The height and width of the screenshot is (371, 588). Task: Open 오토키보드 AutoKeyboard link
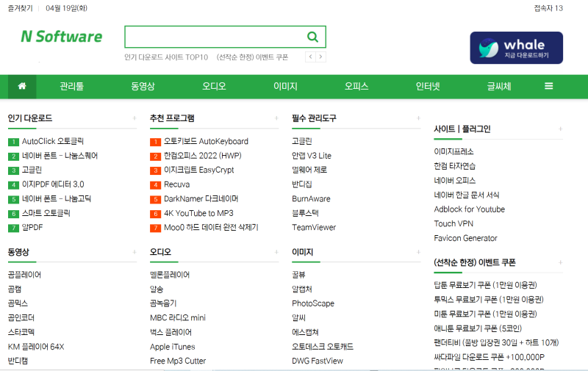tap(207, 141)
